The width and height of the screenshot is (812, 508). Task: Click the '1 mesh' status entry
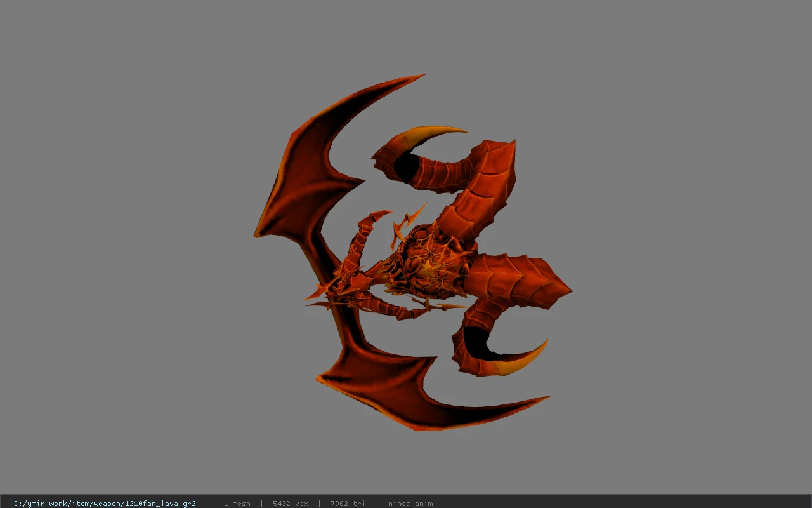click(237, 504)
